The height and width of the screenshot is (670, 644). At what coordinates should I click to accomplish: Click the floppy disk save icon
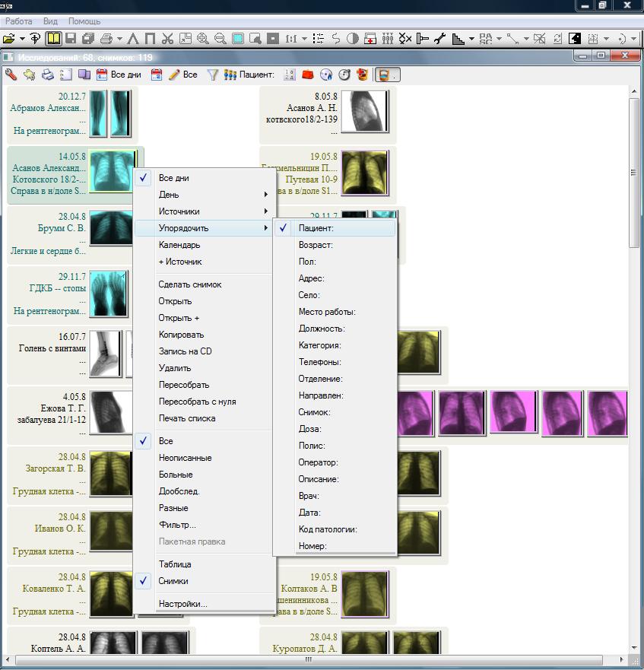click(71, 38)
